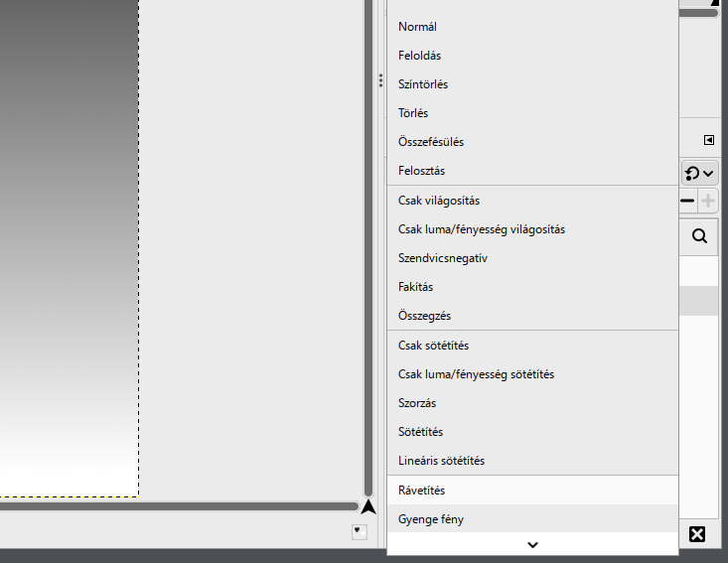The width and height of the screenshot is (728, 563).
Task: Pick the Fakítás mode
Action: click(532, 287)
